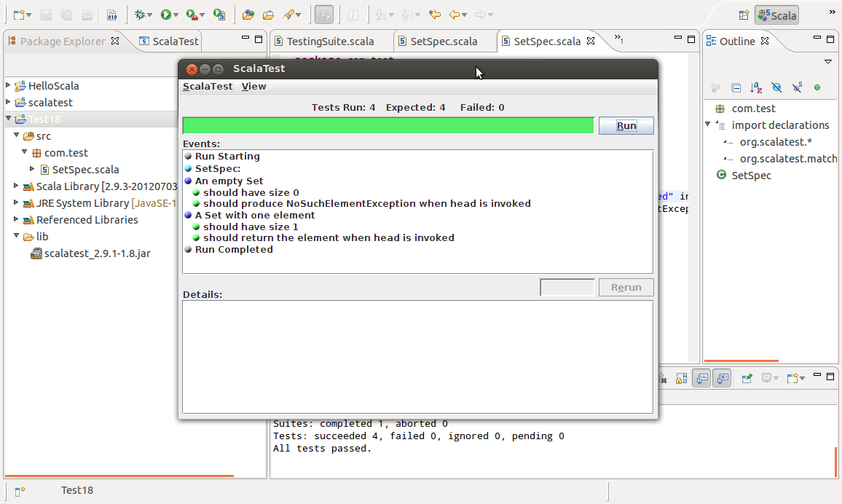Pin the Console view
Screen dimensions: 842x504
747,378
